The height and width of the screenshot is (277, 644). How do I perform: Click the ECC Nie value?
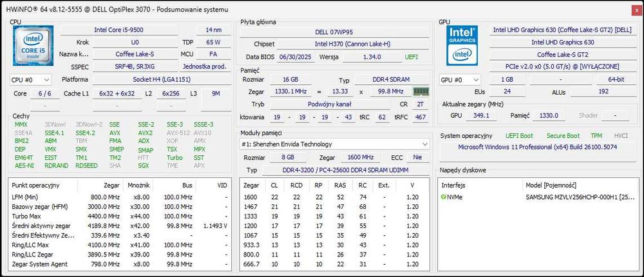click(x=418, y=157)
